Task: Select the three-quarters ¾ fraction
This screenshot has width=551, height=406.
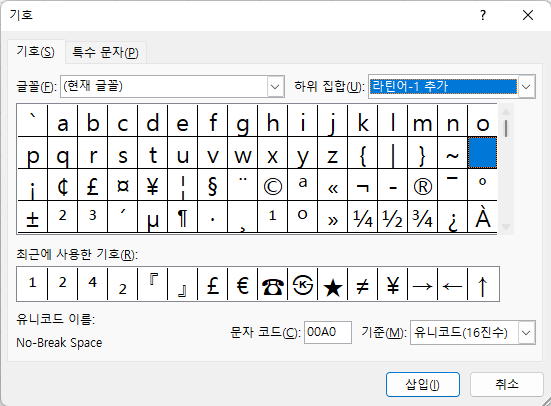Action: click(x=422, y=217)
